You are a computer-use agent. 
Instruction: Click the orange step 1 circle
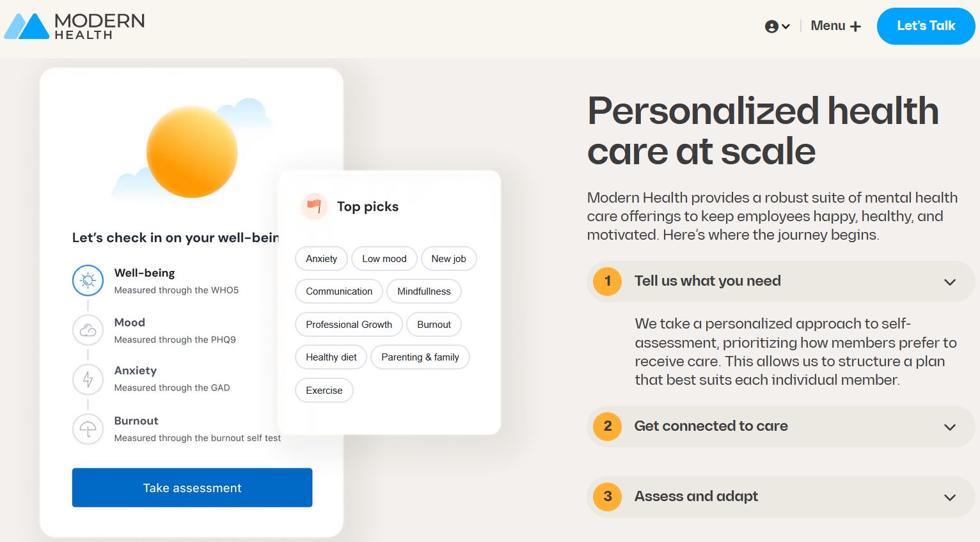pos(606,281)
